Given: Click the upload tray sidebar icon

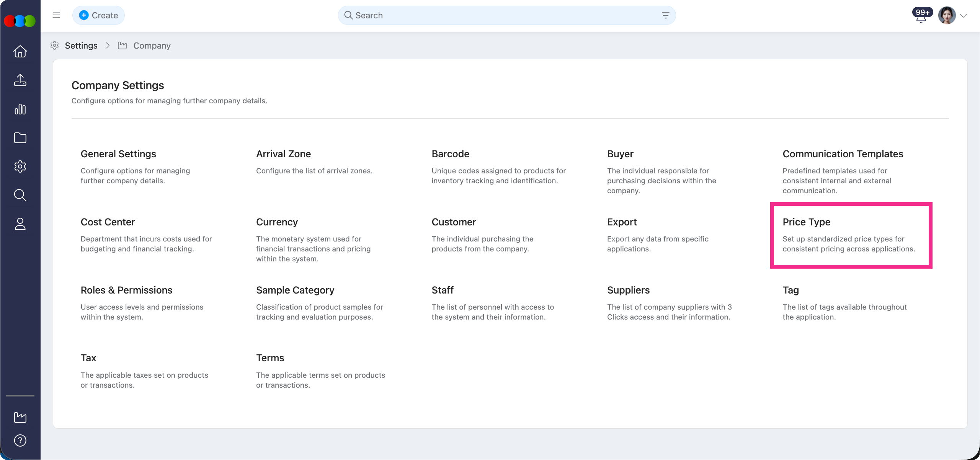Looking at the screenshot, I should tap(20, 80).
